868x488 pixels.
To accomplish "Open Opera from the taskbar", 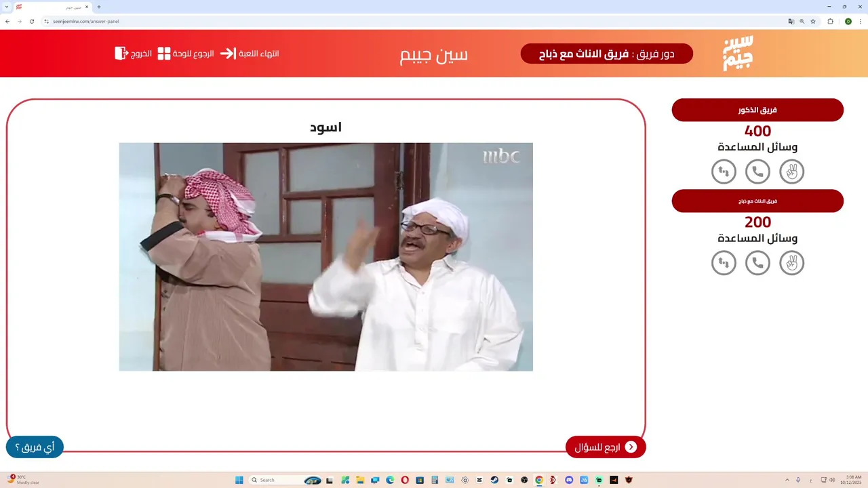I will 405,480.
